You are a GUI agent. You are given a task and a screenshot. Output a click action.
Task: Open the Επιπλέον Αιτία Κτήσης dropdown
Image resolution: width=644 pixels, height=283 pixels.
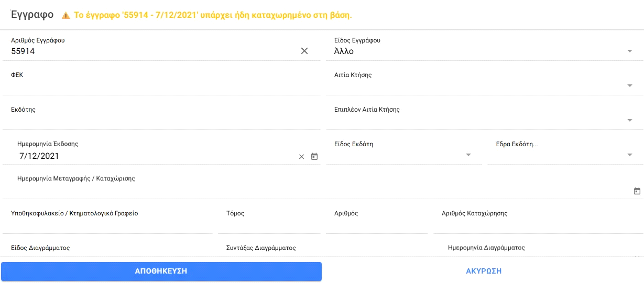point(629,121)
